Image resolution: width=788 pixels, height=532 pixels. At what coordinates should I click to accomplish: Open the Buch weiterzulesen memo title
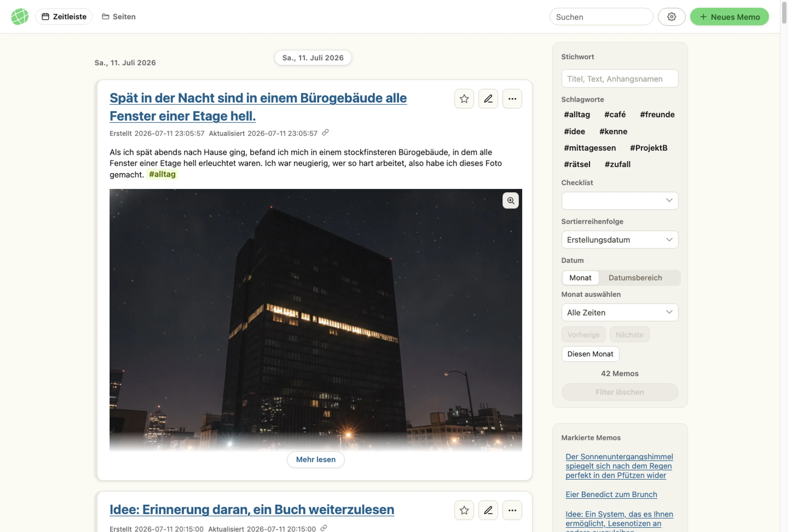point(252,510)
